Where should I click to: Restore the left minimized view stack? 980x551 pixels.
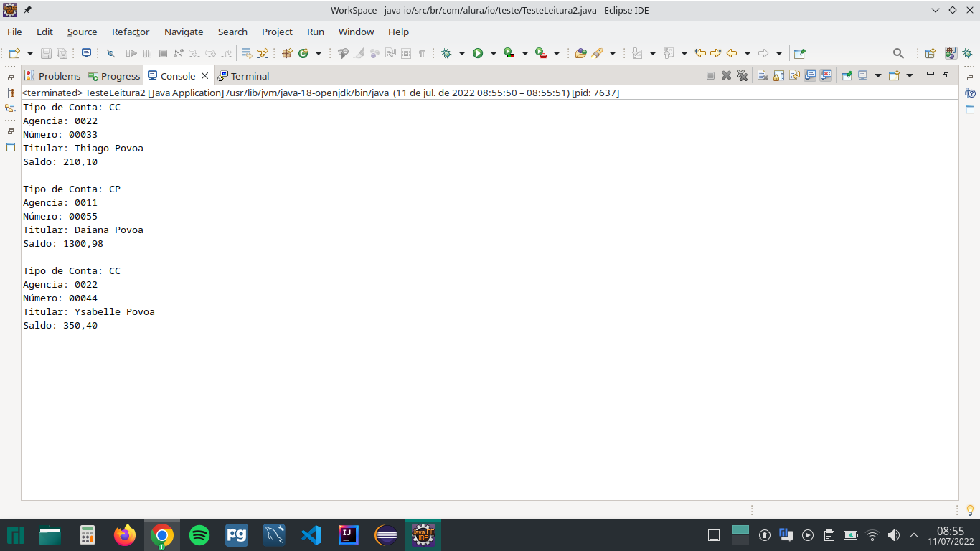[10, 77]
